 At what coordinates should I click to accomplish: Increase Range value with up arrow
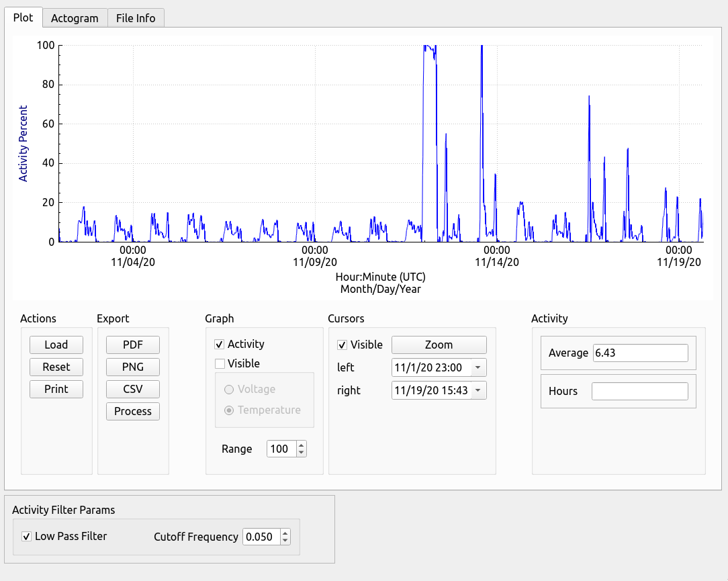click(x=302, y=445)
